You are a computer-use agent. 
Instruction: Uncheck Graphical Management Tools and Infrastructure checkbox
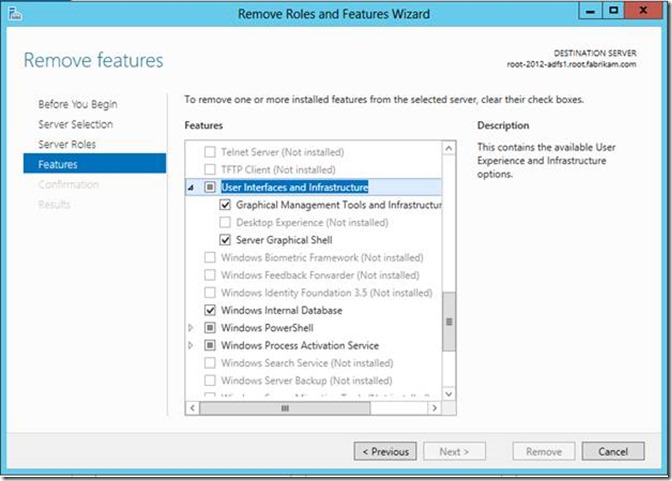click(225, 205)
